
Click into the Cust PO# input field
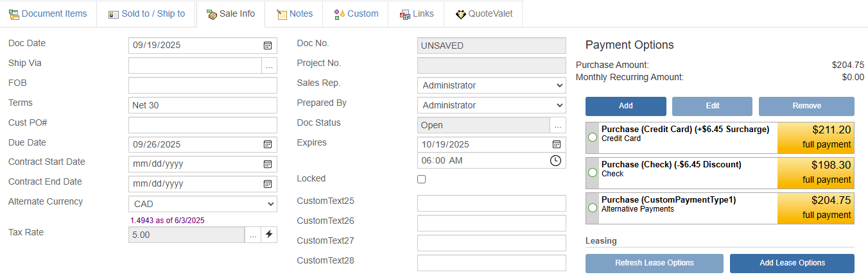click(203, 125)
